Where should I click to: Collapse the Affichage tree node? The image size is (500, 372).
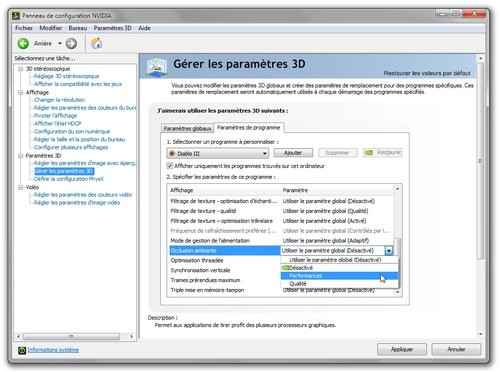(x=20, y=92)
